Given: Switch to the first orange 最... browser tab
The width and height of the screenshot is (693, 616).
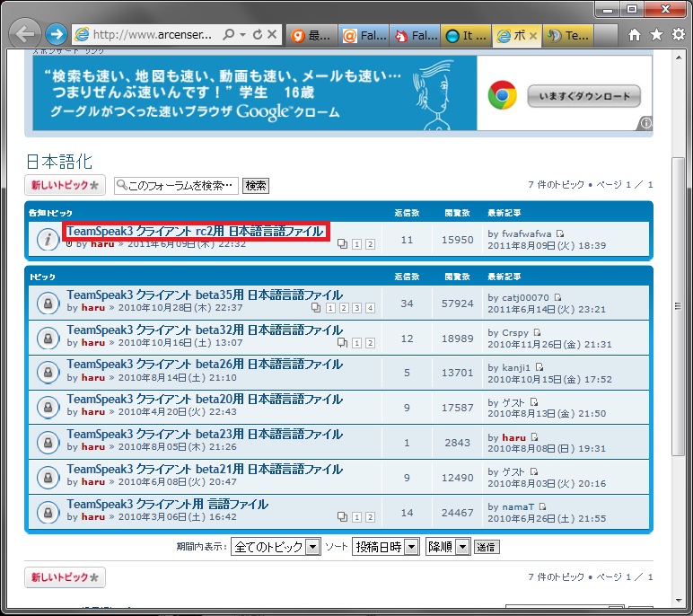Looking at the screenshot, I should (x=312, y=35).
